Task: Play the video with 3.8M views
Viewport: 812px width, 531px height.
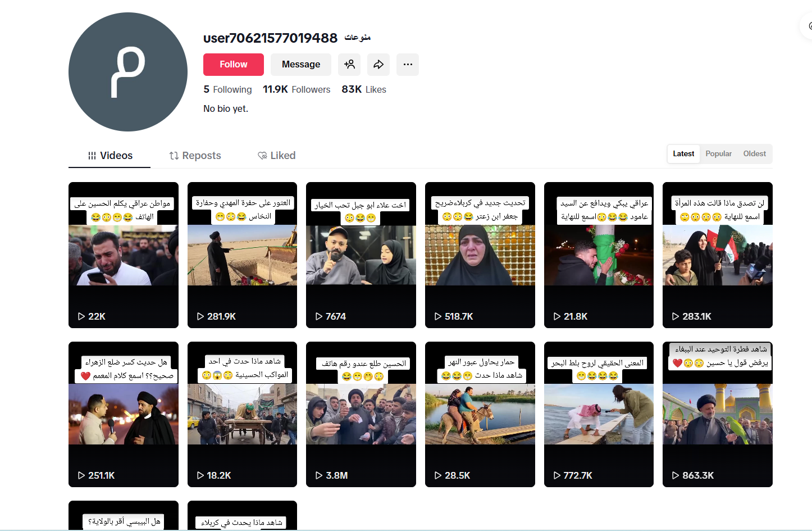Action: [361, 414]
